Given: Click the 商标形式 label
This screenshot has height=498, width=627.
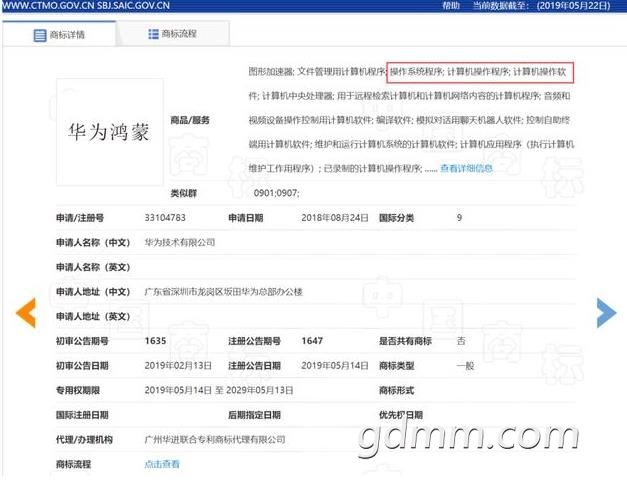Looking at the screenshot, I should (397, 390).
